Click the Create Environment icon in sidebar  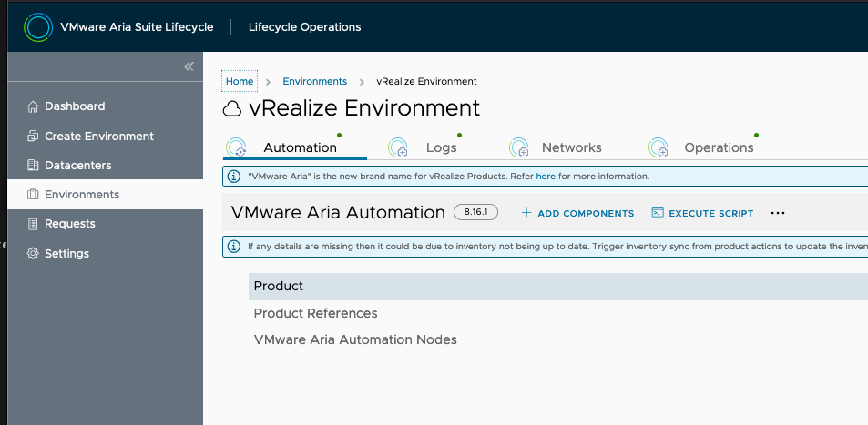click(x=33, y=137)
